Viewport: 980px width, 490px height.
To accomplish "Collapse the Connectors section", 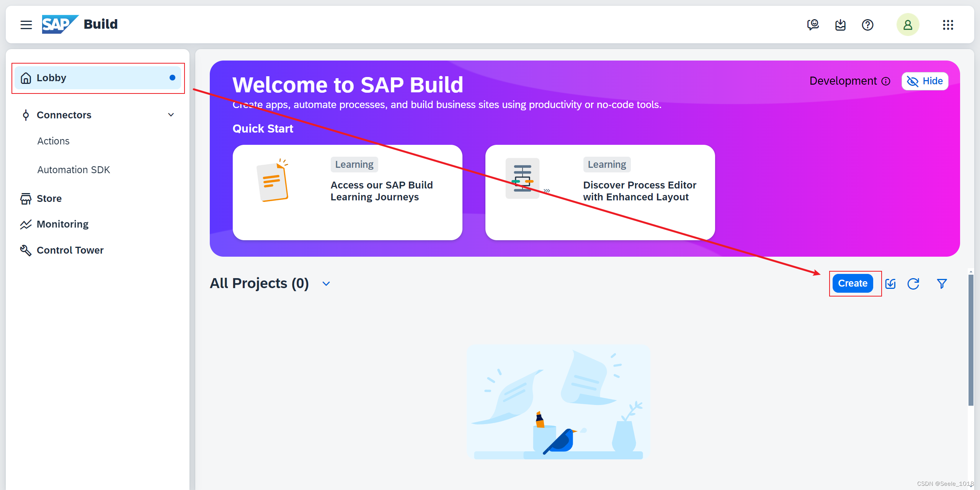I will pos(171,115).
